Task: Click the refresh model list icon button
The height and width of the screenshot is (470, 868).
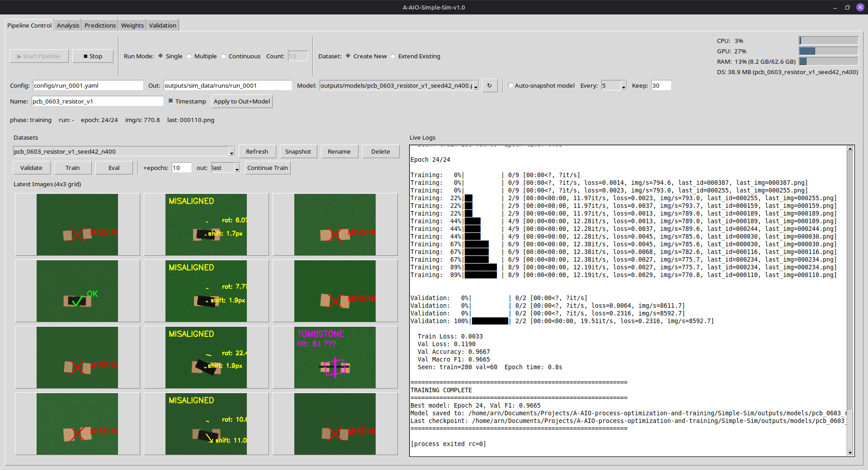Action: click(x=490, y=85)
